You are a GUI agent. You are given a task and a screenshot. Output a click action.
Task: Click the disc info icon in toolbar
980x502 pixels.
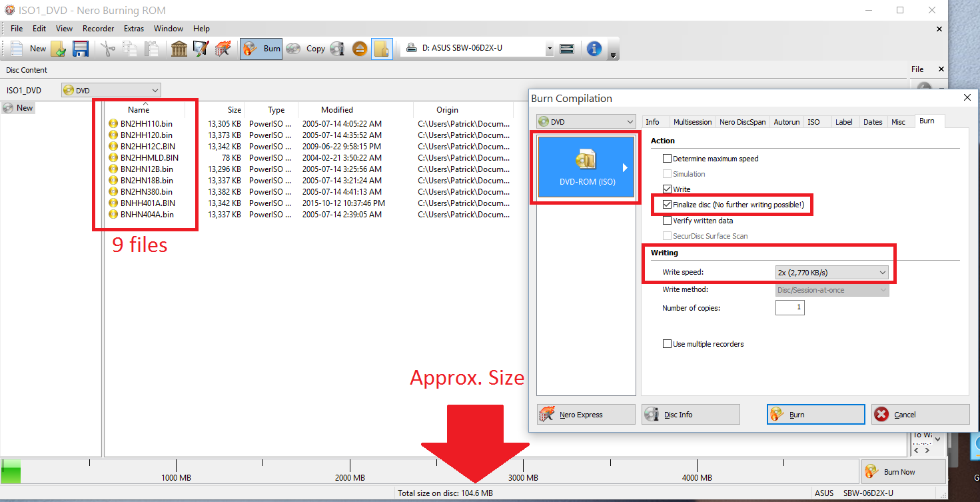(337, 48)
